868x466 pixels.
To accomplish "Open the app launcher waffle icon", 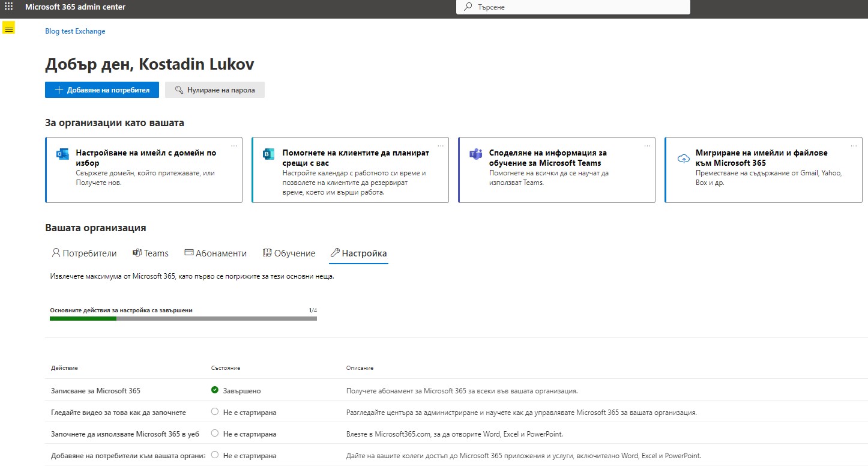I will pyautogui.click(x=8, y=7).
